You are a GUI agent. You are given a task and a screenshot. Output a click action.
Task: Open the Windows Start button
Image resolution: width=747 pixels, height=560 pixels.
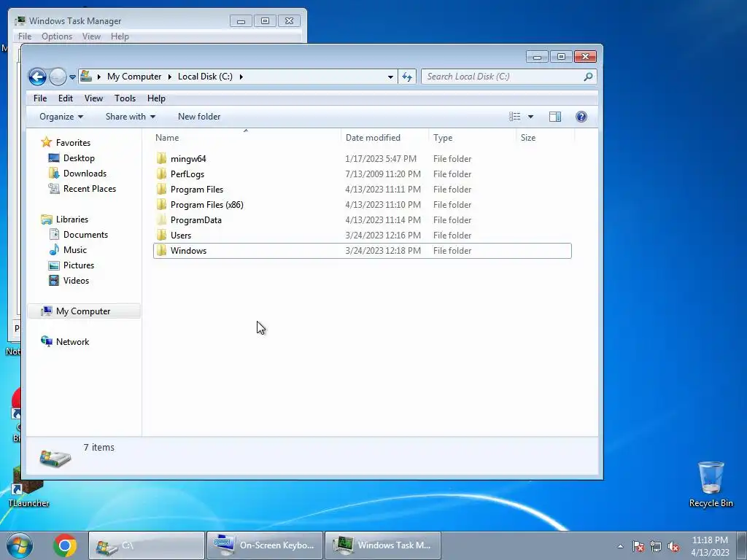coord(20,545)
